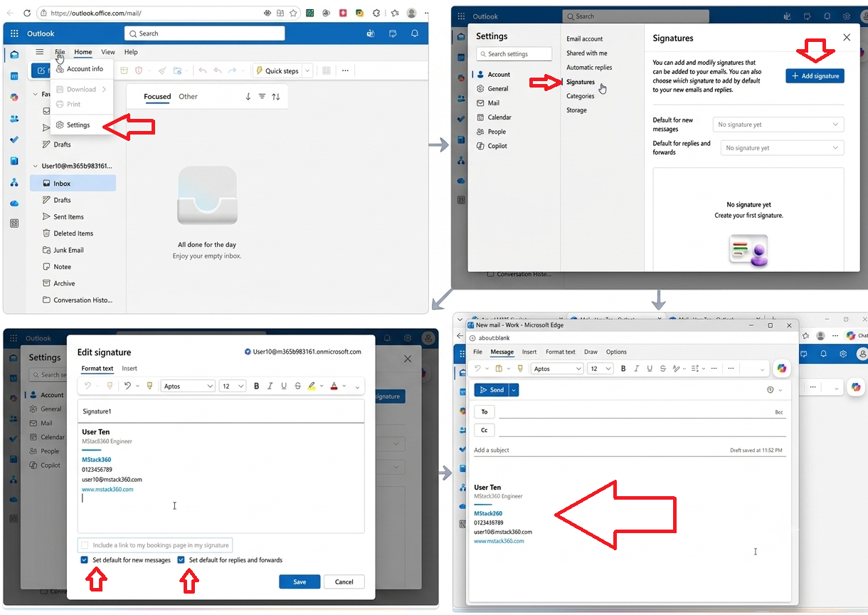The height and width of the screenshot is (615, 868).
Task: Open the Options tab in the New mail window
Action: coord(616,352)
